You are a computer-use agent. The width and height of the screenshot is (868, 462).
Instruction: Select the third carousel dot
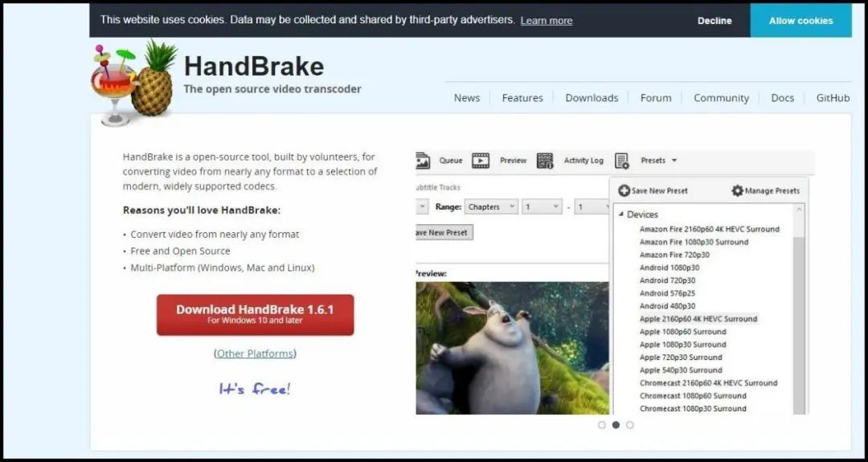tap(630, 425)
